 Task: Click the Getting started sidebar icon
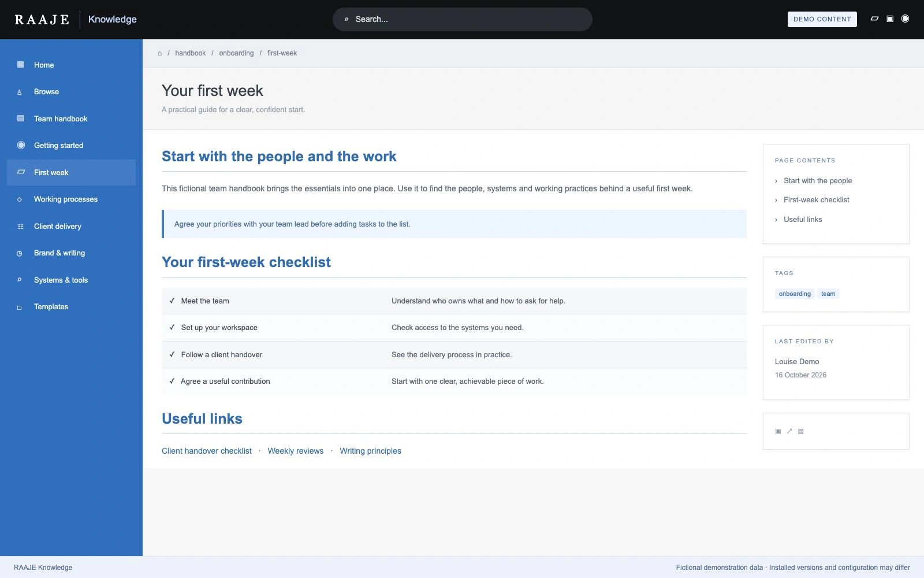[x=21, y=145]
